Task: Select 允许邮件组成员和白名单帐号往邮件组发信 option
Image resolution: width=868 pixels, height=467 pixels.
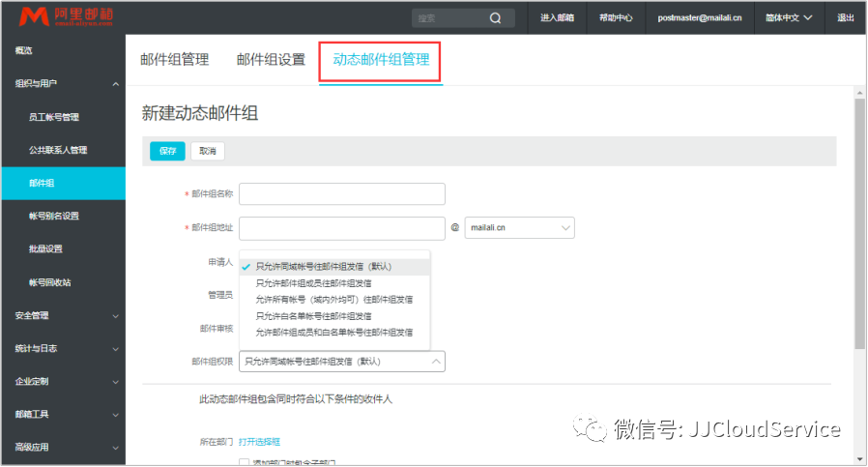Action: click(334, 333)
